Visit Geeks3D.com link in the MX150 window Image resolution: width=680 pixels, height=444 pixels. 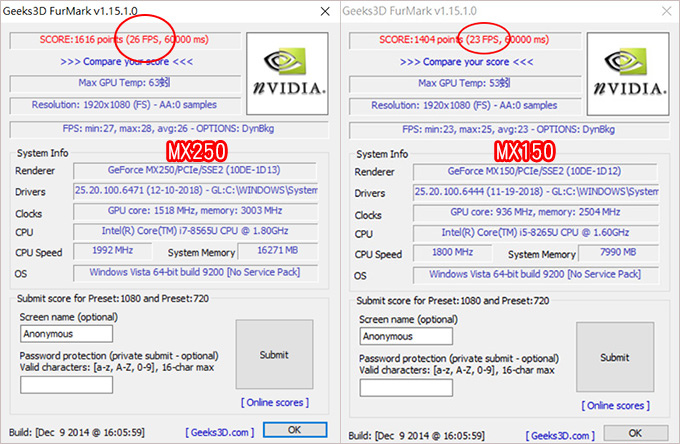(x=560, y=435)
